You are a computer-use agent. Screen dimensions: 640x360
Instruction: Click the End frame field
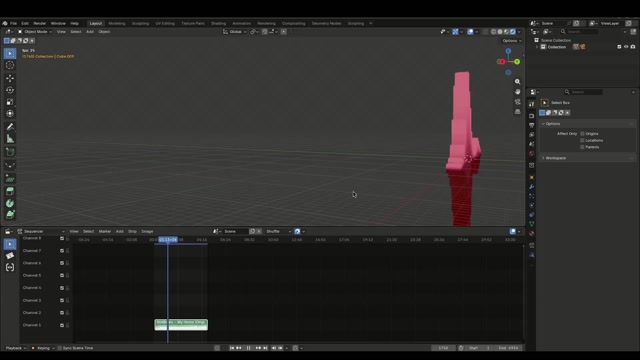click(x=508, y=348)
